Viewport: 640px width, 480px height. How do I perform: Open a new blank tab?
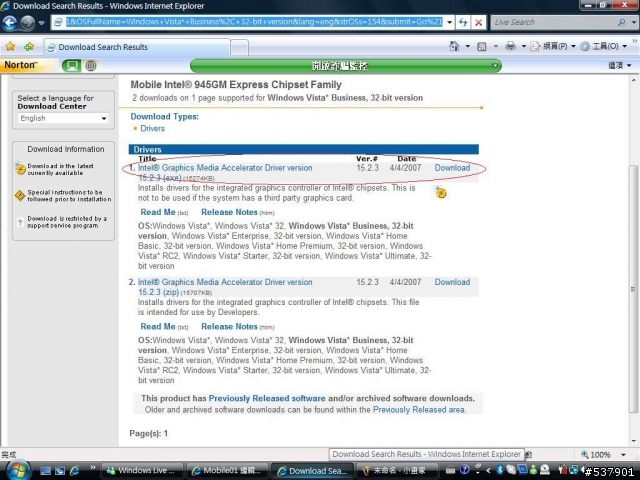pyautogui.click(x=240, y=47)
